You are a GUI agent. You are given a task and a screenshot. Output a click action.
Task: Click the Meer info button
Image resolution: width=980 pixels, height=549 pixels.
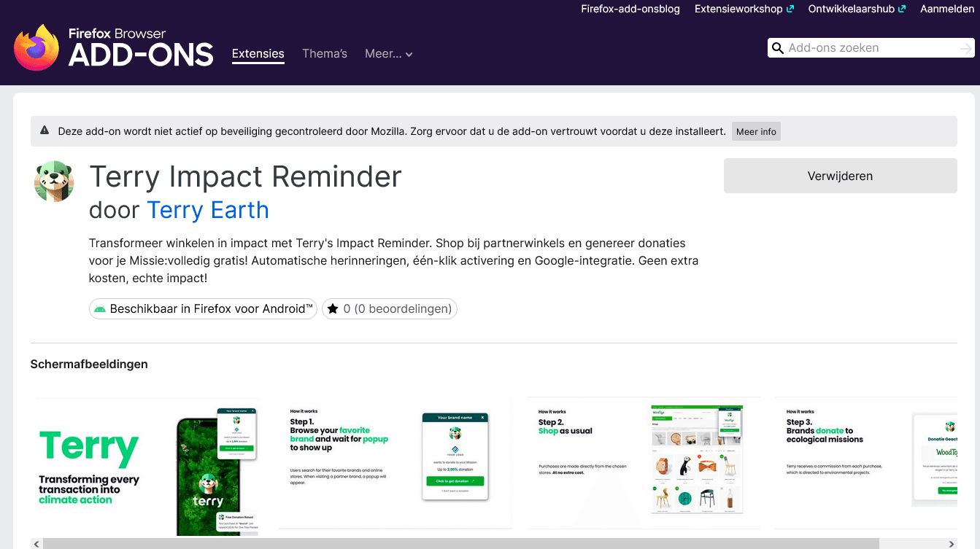(x=756, y=132)
